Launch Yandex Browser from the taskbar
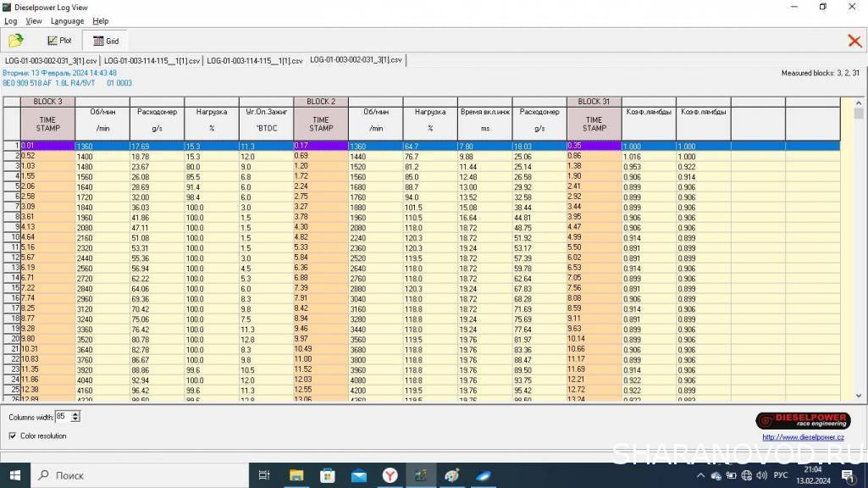The image size is (868, 488). (x=390, y=475)
